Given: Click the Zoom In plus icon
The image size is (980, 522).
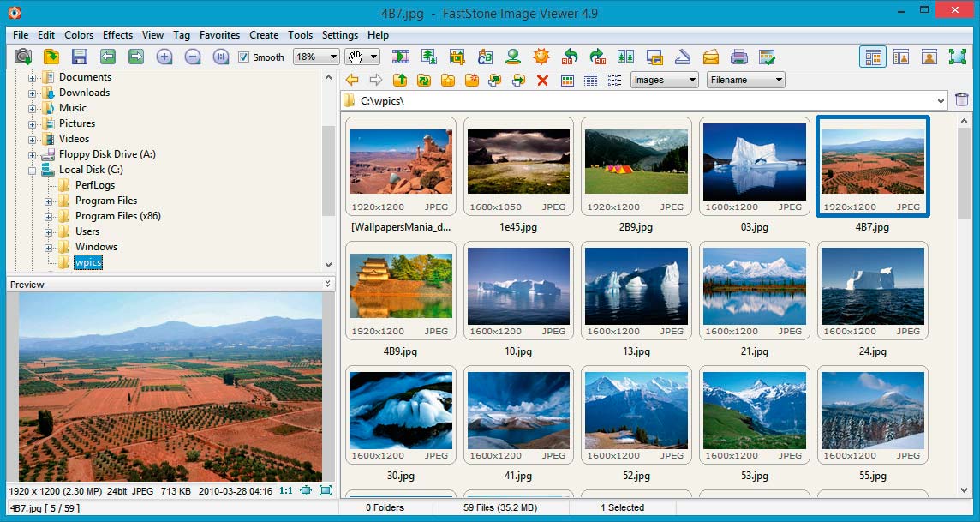Looking at the screenshot, I should point(164,57).
